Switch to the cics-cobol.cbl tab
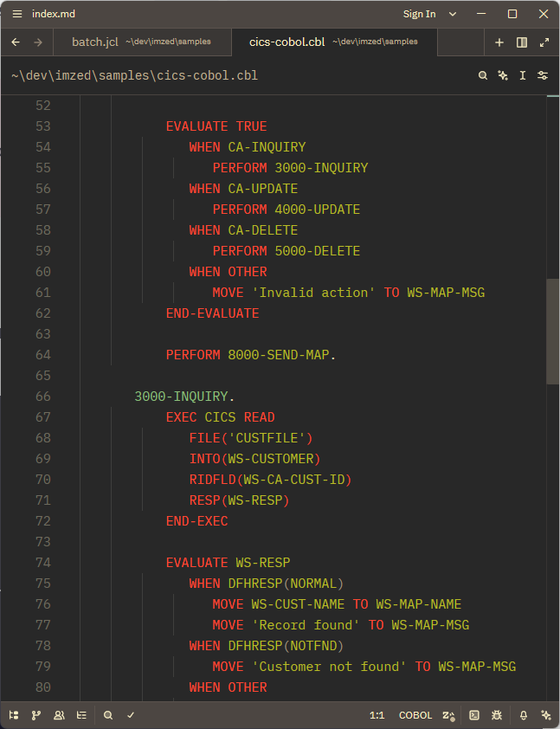 [x=334, y=42]
